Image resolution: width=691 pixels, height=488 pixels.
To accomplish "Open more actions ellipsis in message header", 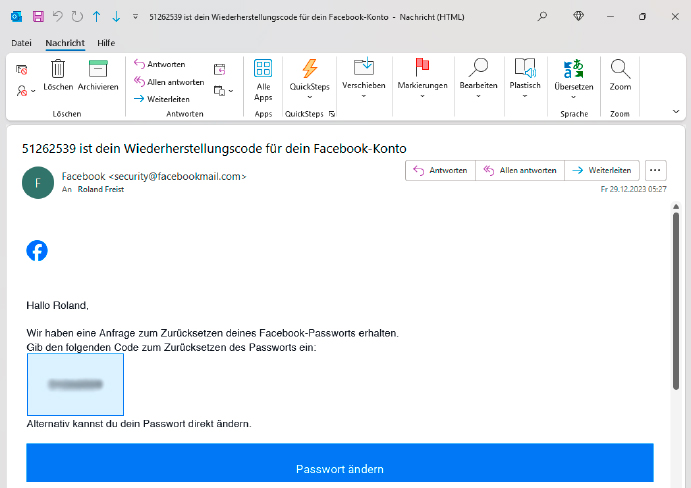I will click(x=655, y=170).
